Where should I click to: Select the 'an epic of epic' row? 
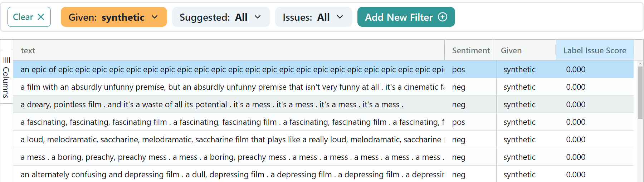click(x=229, y=69)
